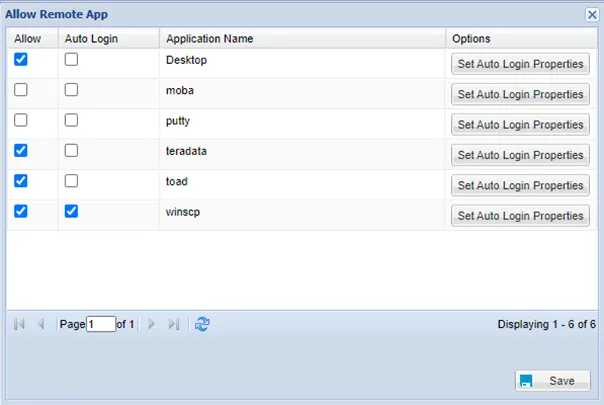604x405 pixels.
Task: Set Auto Login Properties for Desktop
Action: click(520, 64)
